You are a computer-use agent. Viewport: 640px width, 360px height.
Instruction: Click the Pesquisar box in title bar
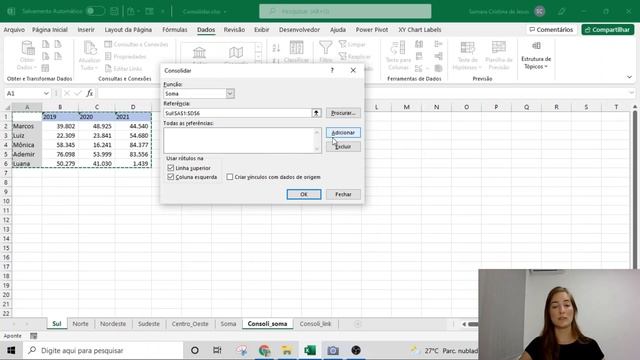[345, 11]
